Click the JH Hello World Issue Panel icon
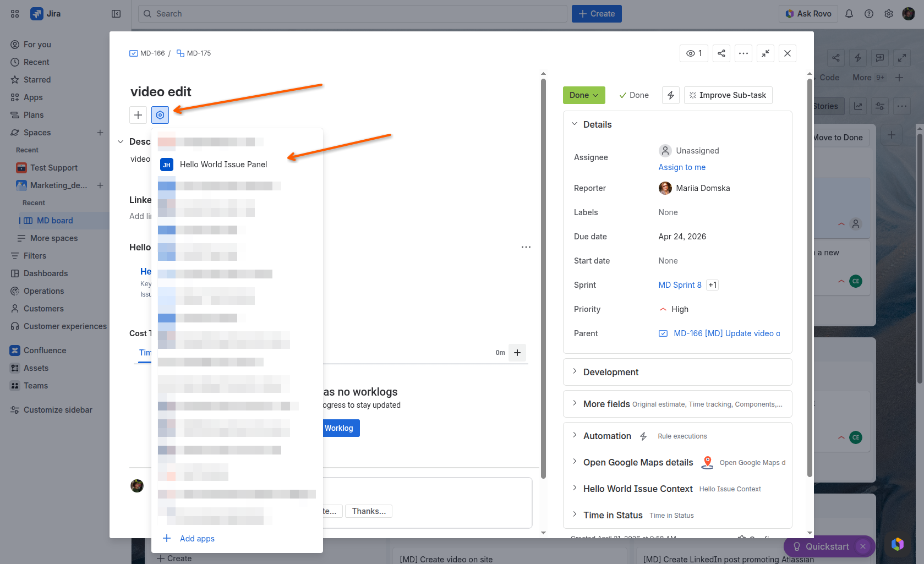The width and height of the screenshot is (924, 564). (167, 165)
